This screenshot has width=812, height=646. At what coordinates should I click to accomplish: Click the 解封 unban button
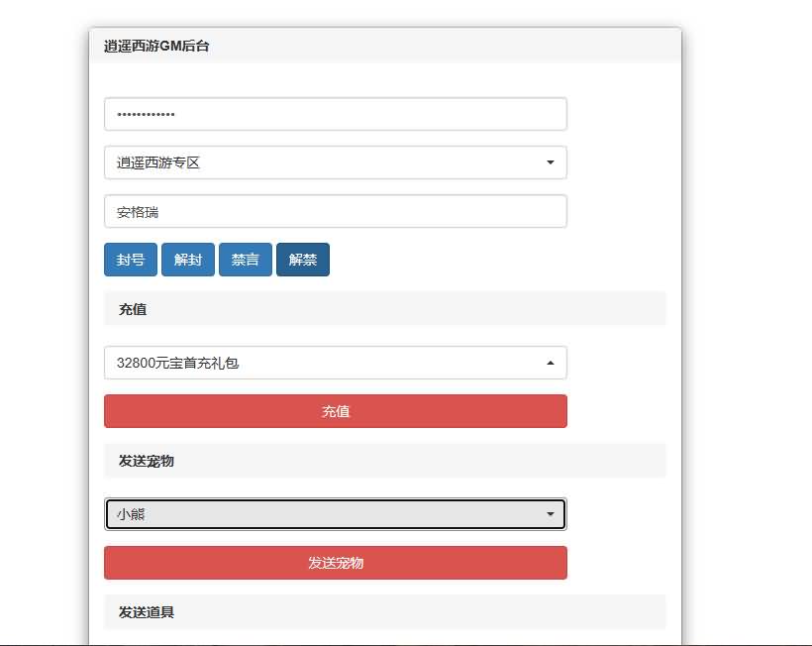coord(187,260)
